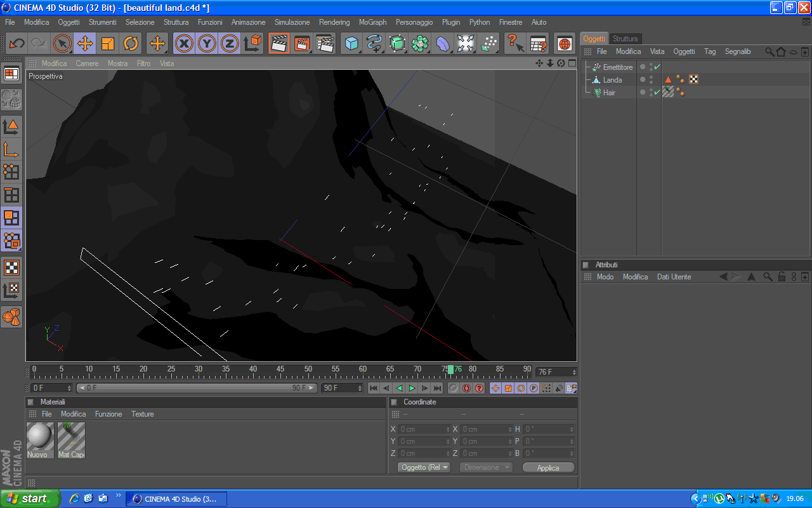Toggle Y axis lock button

207,43
